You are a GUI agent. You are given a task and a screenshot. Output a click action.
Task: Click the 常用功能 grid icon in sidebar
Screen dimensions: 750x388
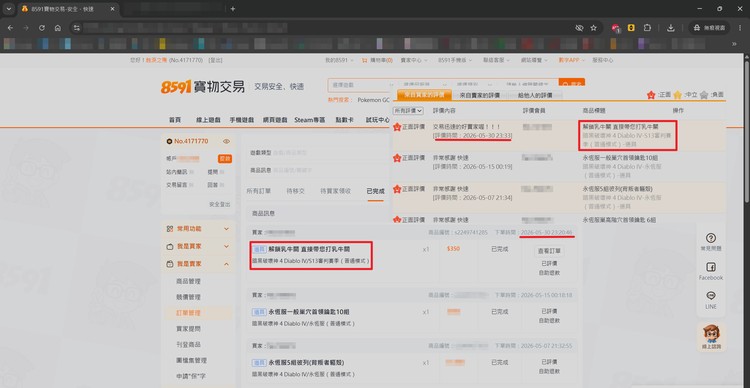169,229
